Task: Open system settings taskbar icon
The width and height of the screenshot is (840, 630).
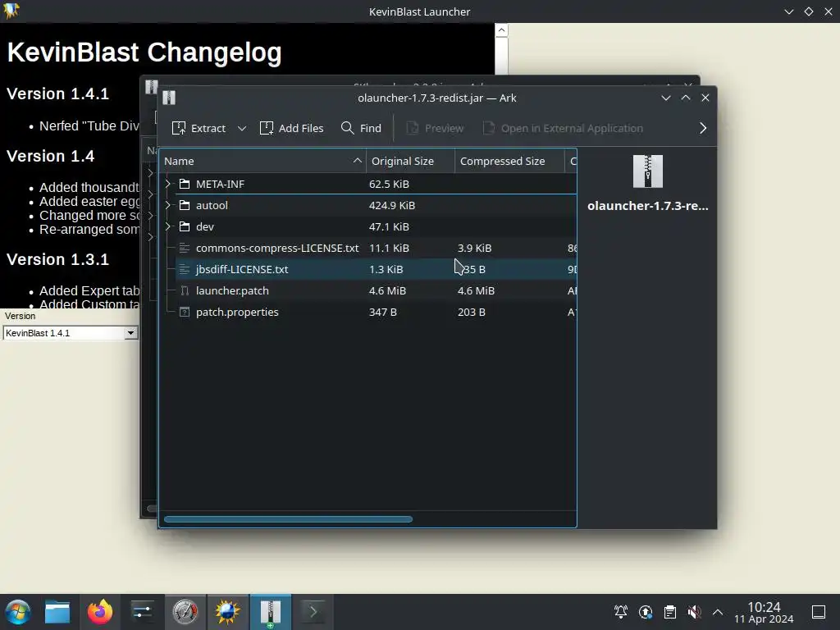Action: pyautogui.click(x=142, y=612)
